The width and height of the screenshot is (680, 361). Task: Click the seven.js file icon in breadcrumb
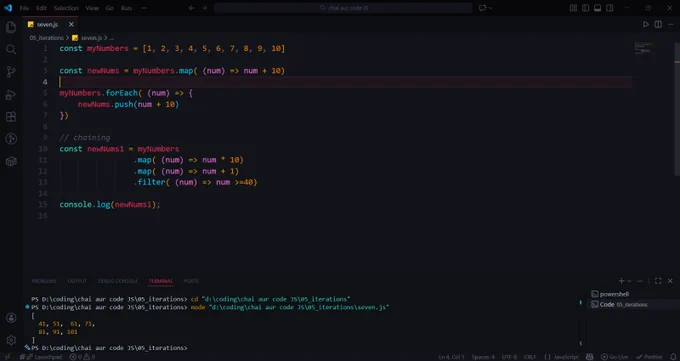coord(75,38)
